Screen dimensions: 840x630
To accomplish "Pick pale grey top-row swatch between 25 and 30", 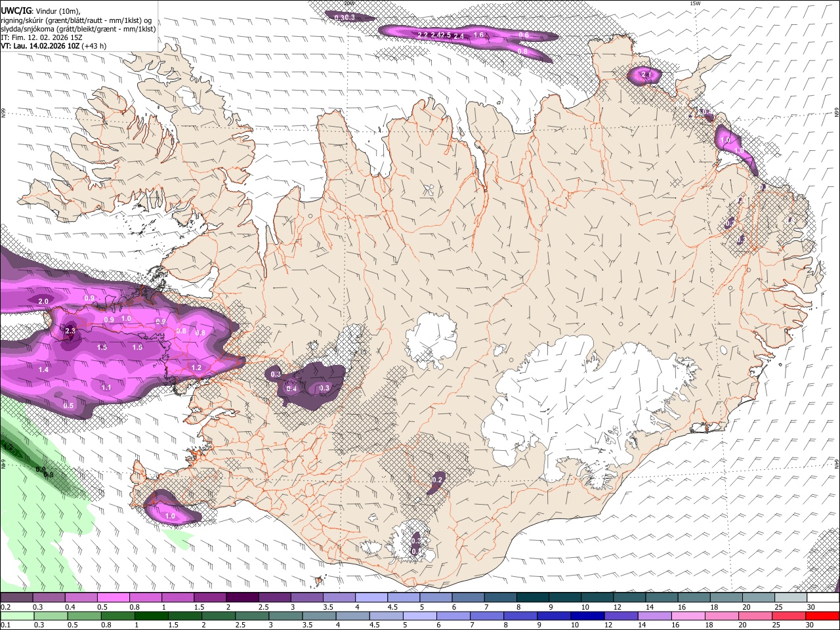I will 791,597.
